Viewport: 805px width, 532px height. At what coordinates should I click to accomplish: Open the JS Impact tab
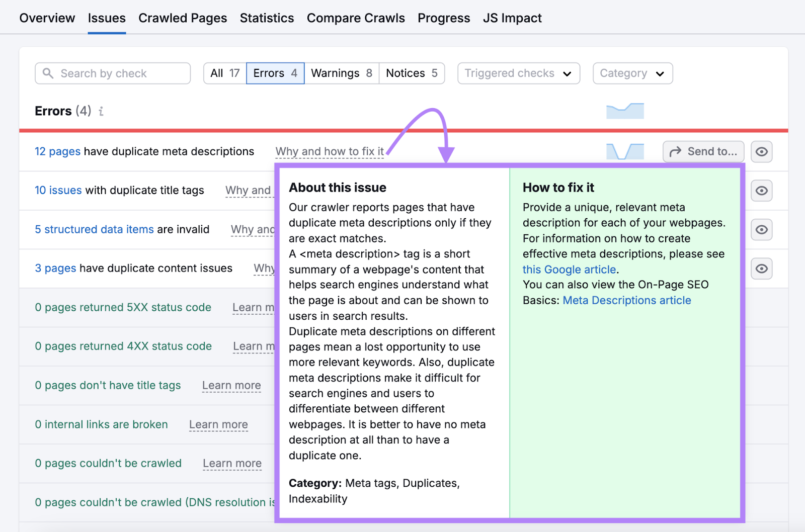(512, 18)
